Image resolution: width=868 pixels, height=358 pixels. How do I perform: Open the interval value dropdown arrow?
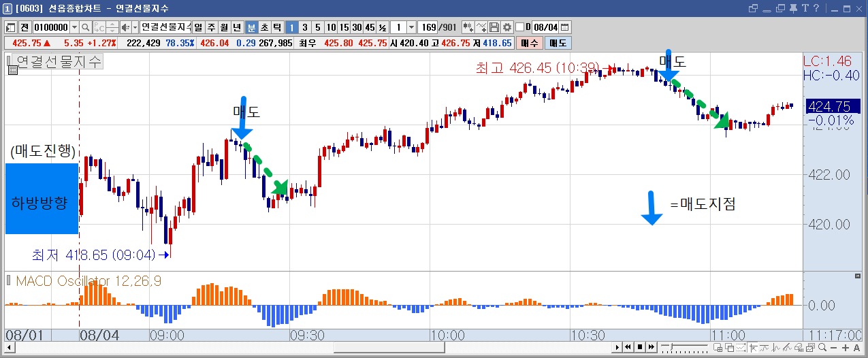(x=411, y=27)
